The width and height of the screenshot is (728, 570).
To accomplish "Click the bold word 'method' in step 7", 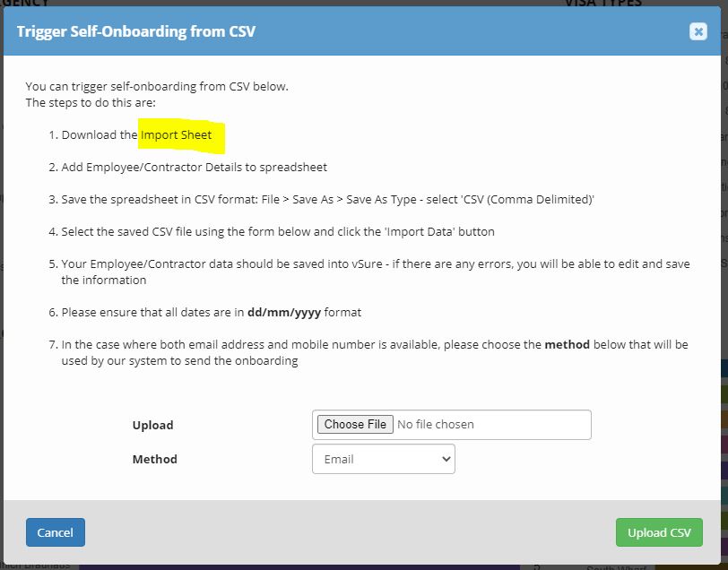I will click(x=567, y=345).
